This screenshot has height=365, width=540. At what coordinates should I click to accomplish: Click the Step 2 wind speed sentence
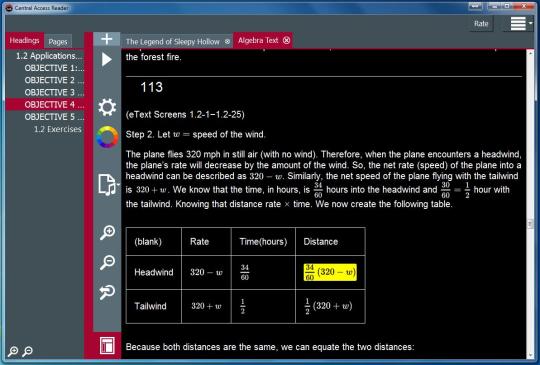point(196,134)
